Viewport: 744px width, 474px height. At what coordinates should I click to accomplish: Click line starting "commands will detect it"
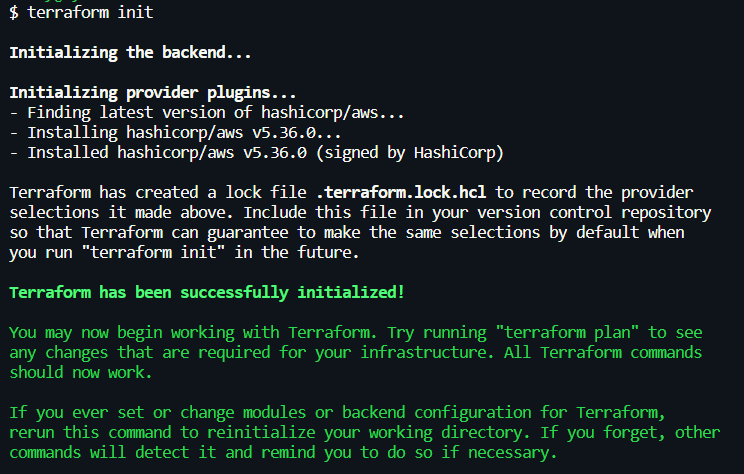click(x=283, y=453)
